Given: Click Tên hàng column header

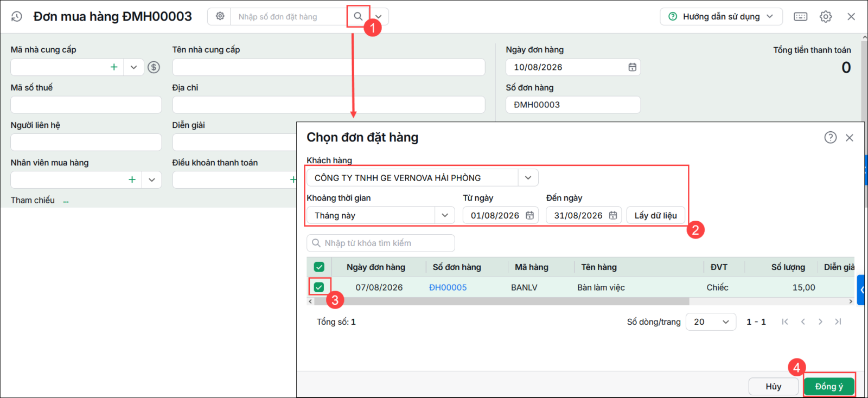Looking at the screenshot, I should coord(599,267).
